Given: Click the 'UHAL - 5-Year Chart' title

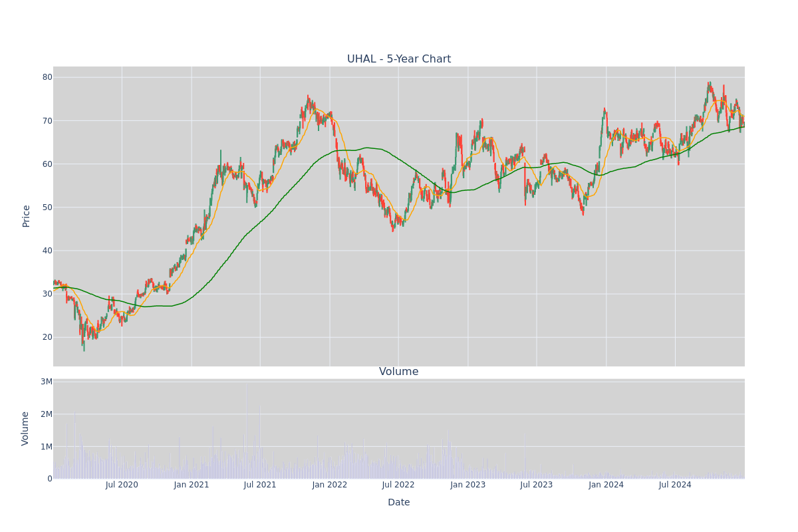Looking at the screenshot, I should pos(399,59).
